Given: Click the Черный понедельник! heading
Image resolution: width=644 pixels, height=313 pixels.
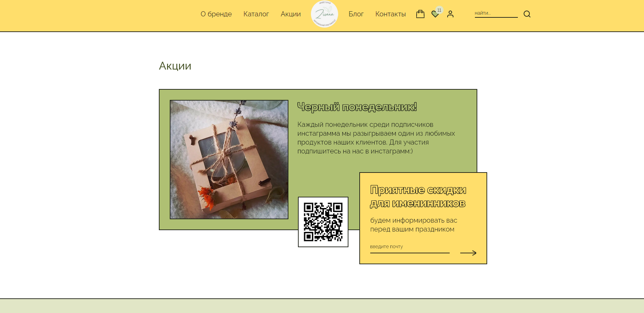Looking at the screenshot, I should tap(357, 107).
